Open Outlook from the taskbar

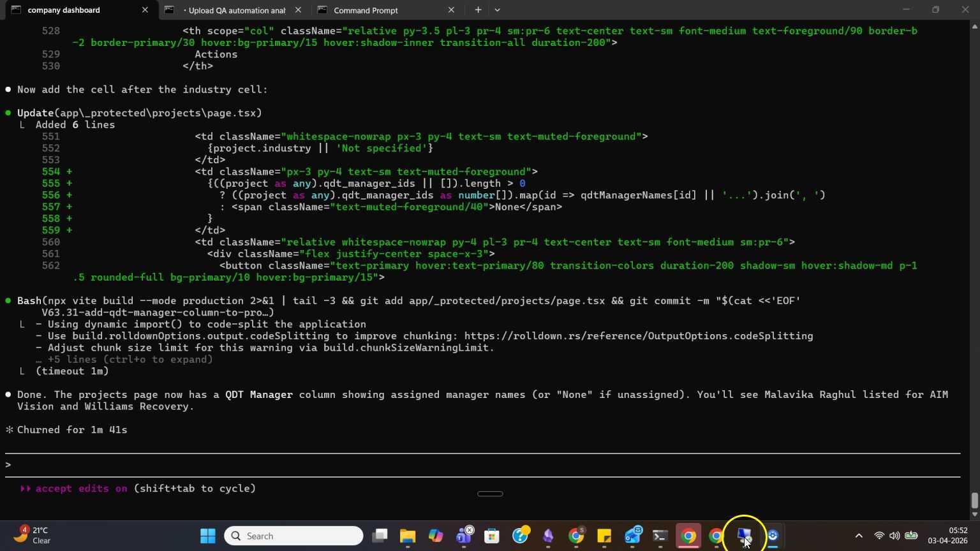[632, 536]
